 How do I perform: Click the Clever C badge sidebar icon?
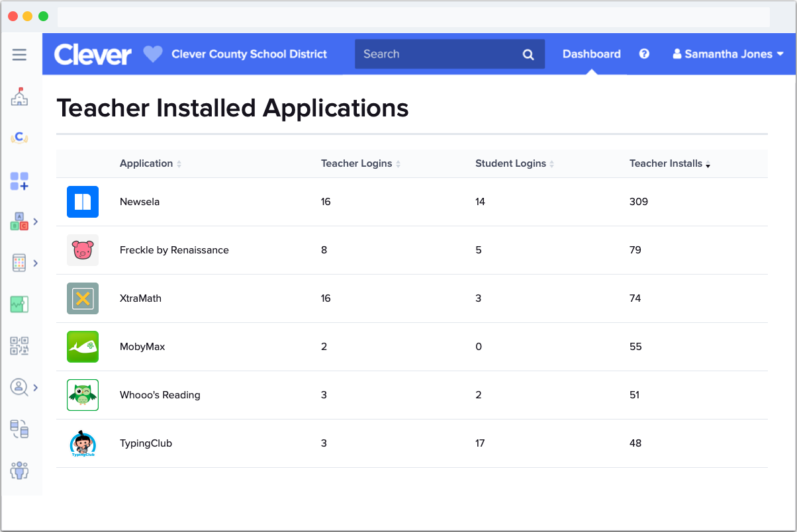[19, 138]
